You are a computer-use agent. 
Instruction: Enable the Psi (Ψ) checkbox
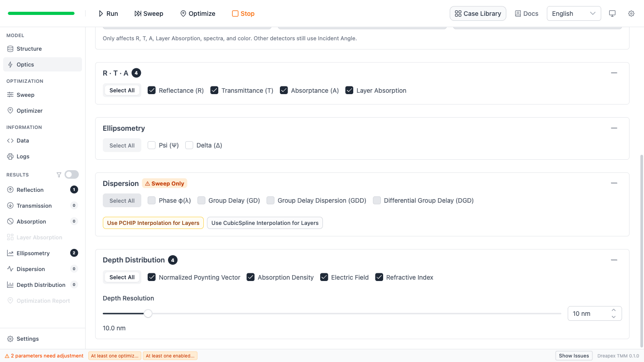(152, 145)
